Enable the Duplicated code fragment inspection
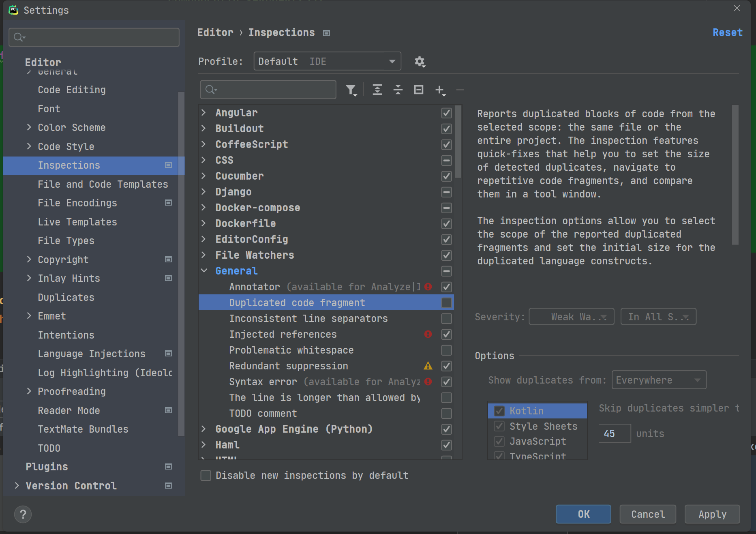This screenshot has height=534, width=756. click(446, 302)
